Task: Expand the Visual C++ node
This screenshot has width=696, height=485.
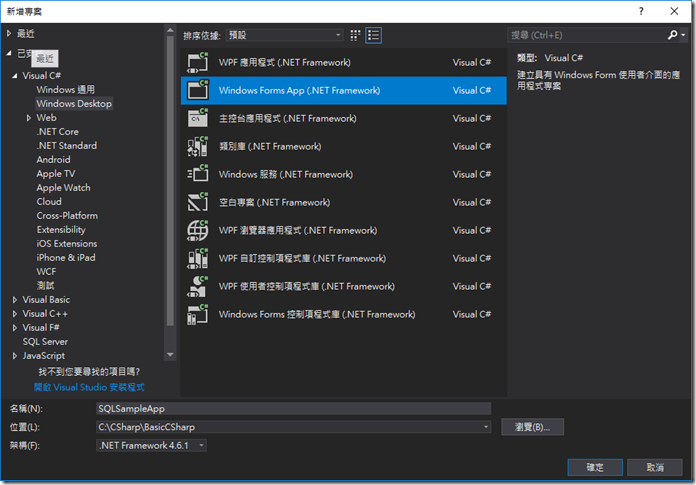Action: 15,314
